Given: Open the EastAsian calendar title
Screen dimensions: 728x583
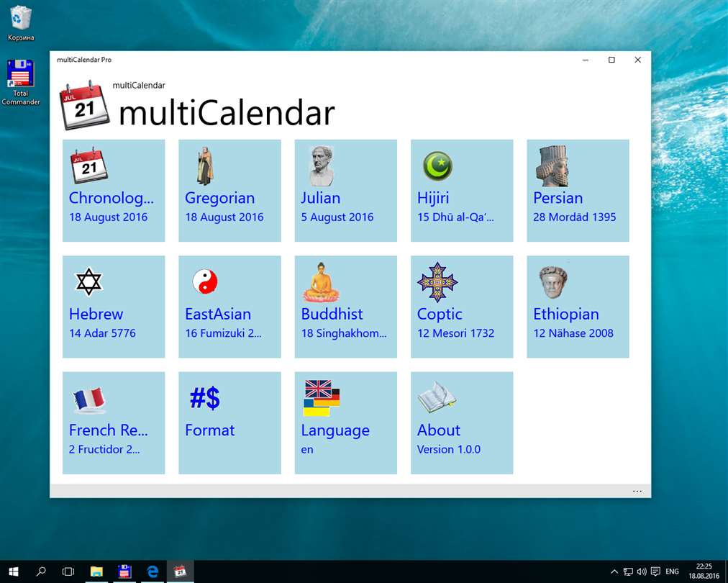Looking at the screenshot, I should (x=218, y=314).
